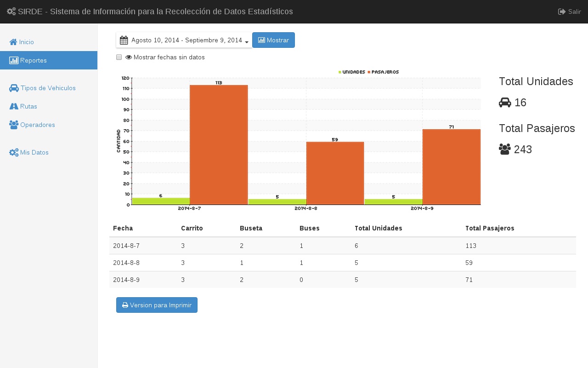Click the gears icon beside SIRDE title
This screenshot has height=368, width=588.
pos(11,11)
